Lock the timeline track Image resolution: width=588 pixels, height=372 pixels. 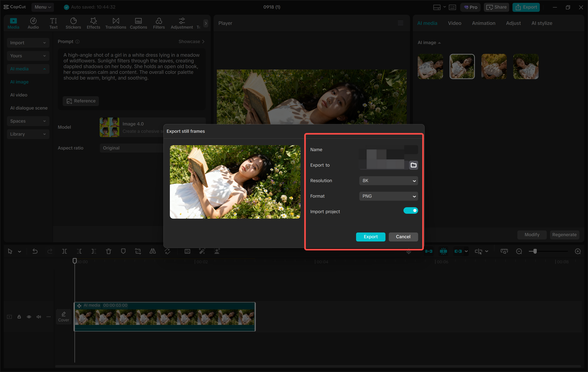click(19, 317)
